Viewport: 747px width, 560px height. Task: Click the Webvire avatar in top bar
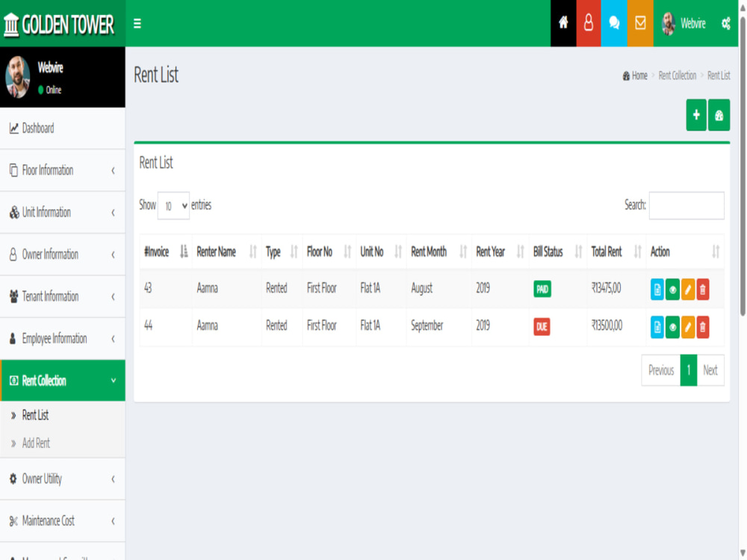669,23
